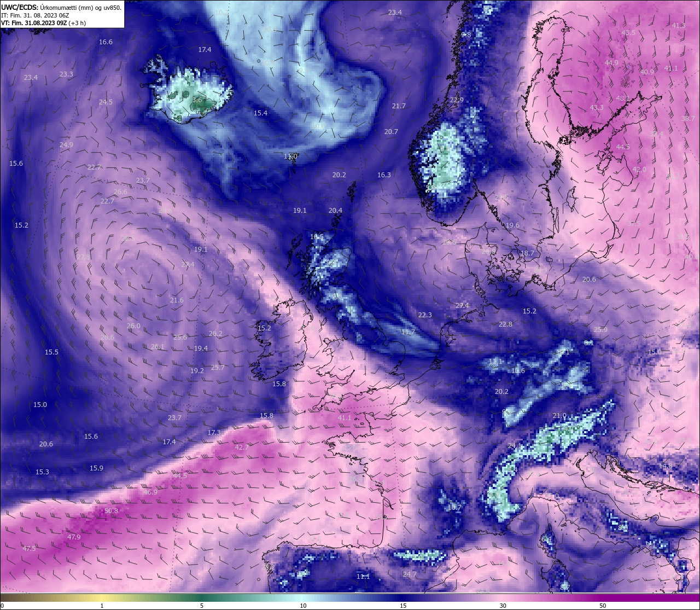
Task: Click the 20.7 value off Norway's coast
Action: [391, 132]
